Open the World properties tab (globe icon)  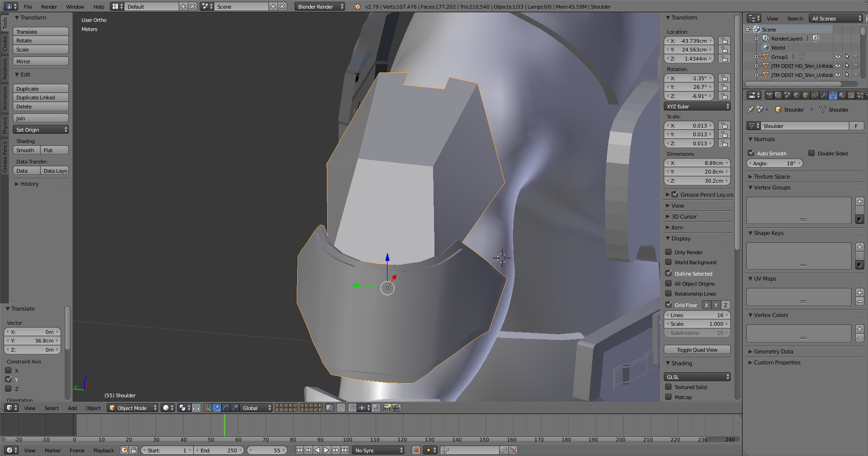pos(796,95)
